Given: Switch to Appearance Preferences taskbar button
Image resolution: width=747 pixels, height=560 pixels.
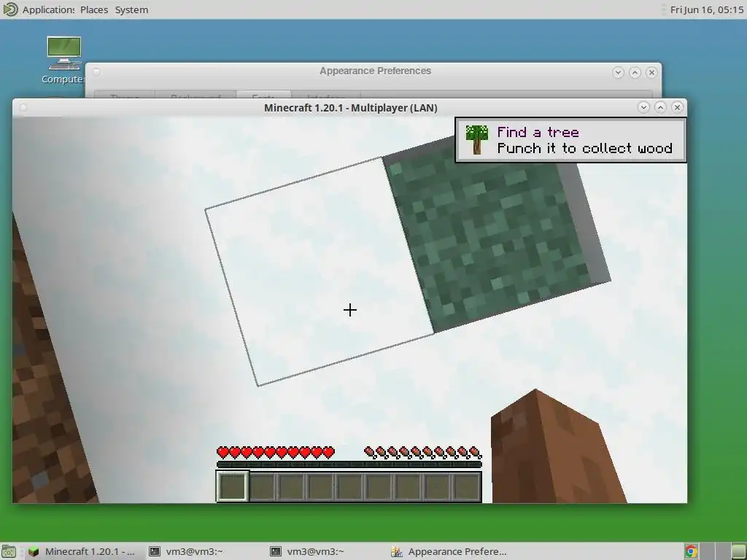Looking at the screenshot, I should pyautogui.click(x=449, y=551).
